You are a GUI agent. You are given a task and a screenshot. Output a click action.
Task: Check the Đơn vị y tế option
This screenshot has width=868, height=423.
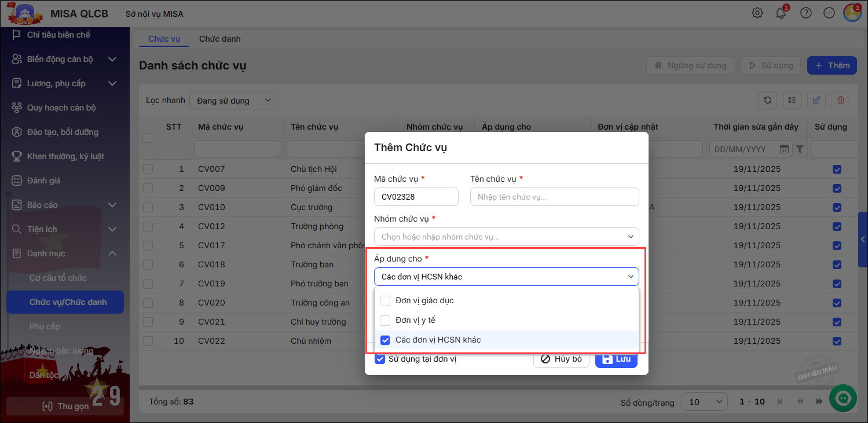(x=385, y=321)
